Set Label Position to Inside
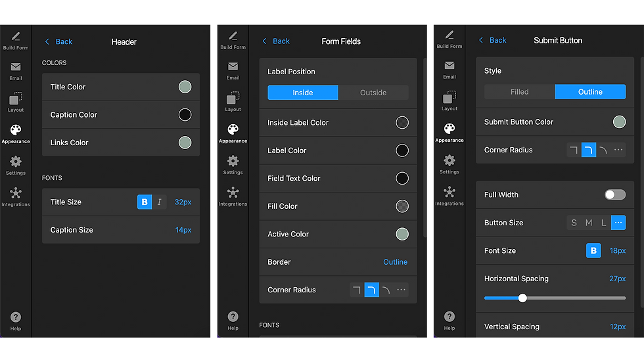 [x=303, y=93]
